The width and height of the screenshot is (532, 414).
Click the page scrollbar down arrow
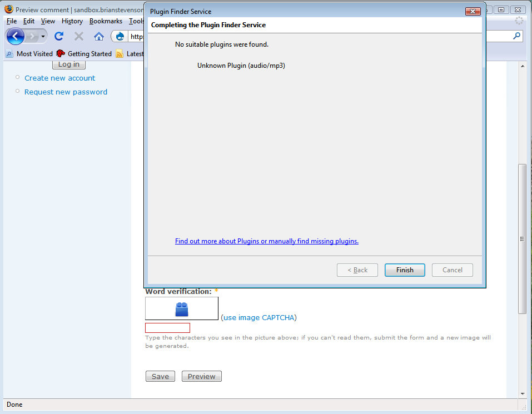point(522,393)
